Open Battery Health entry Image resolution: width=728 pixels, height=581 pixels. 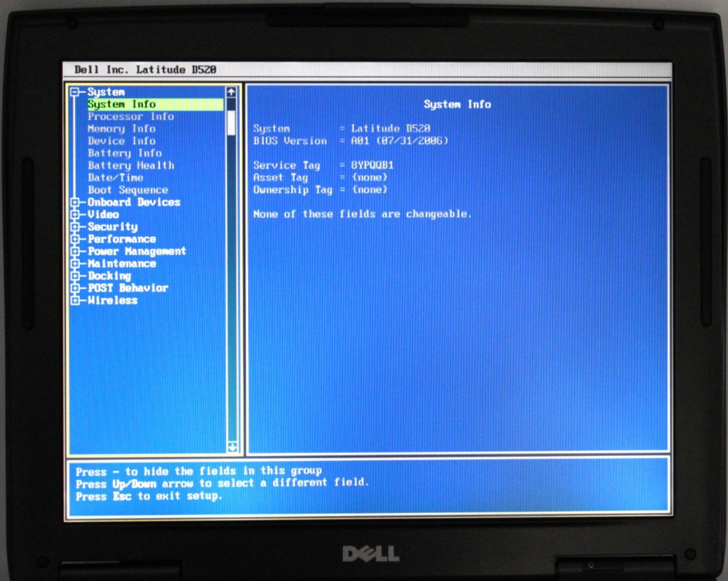pos(131,165)
